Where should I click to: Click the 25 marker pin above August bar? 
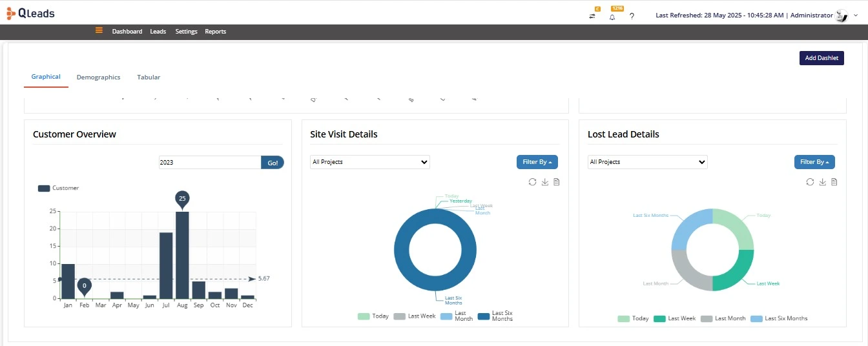182,199
